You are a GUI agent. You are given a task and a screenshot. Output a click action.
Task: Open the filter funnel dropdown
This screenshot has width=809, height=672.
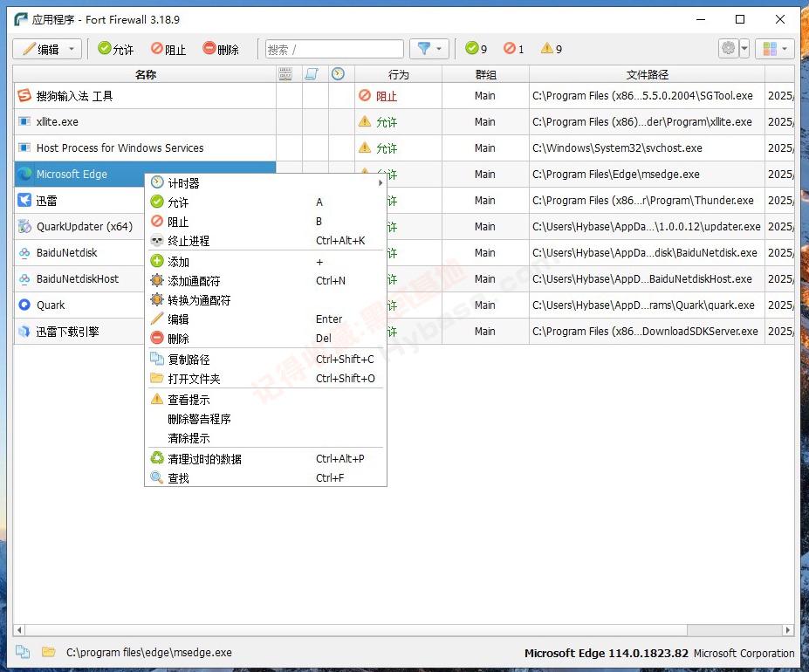(x=429, y=49)
